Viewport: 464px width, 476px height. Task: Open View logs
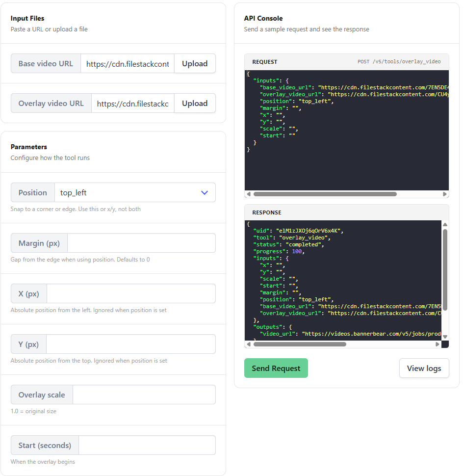point(424,368)
